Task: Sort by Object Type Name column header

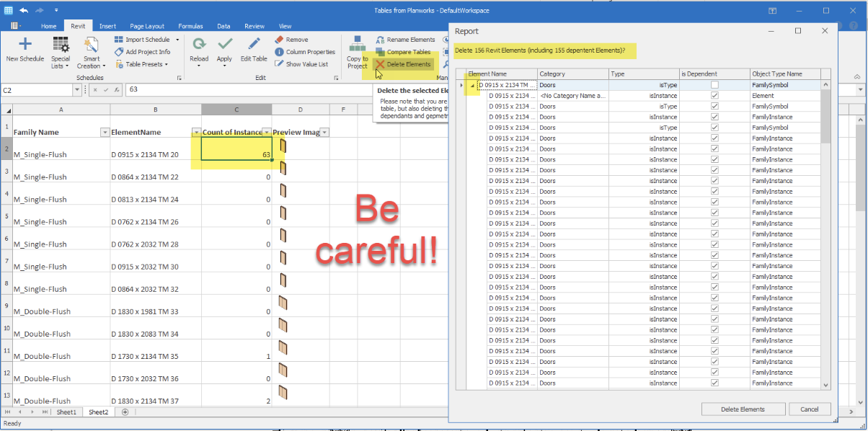Action: click(785, 74)
